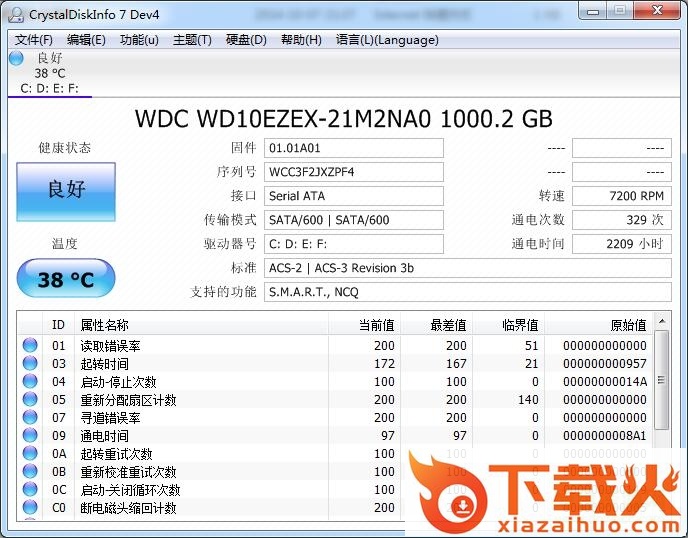The image size is (688, 538).
Task: Close the CrystalDiskInfo window
Action: coord(657,11)
